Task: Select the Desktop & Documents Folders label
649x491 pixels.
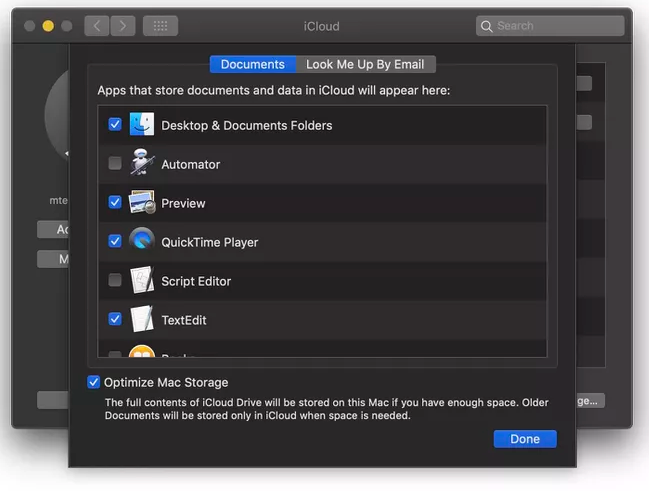Action: tap(247, 125)
